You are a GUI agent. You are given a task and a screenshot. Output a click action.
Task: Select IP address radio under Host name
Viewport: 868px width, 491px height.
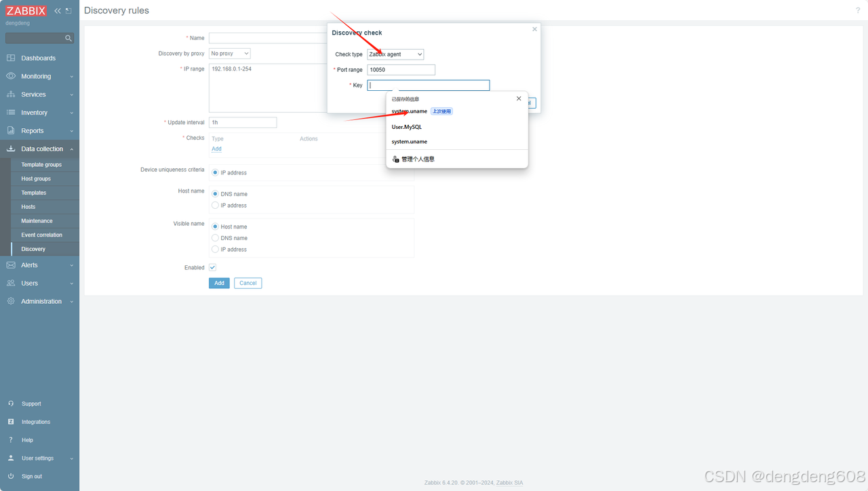coord(216,205)
